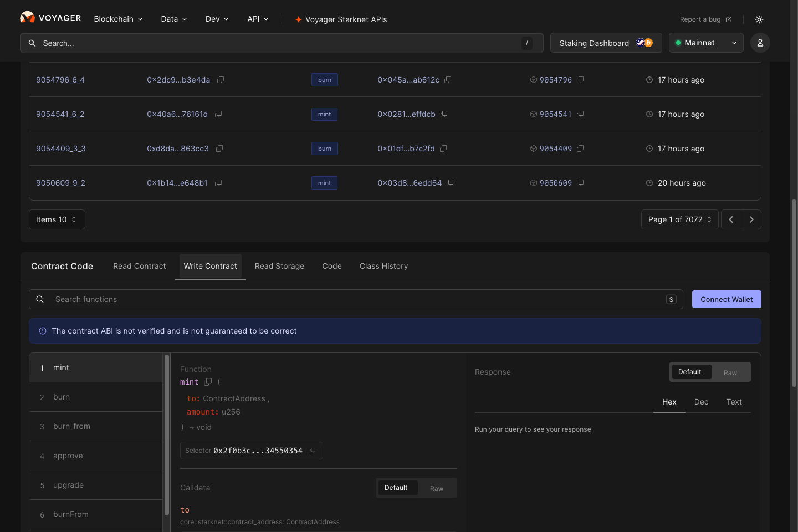798x532 pixels.
Task: Switch Calldata view to Default
Action: point(396,488)
